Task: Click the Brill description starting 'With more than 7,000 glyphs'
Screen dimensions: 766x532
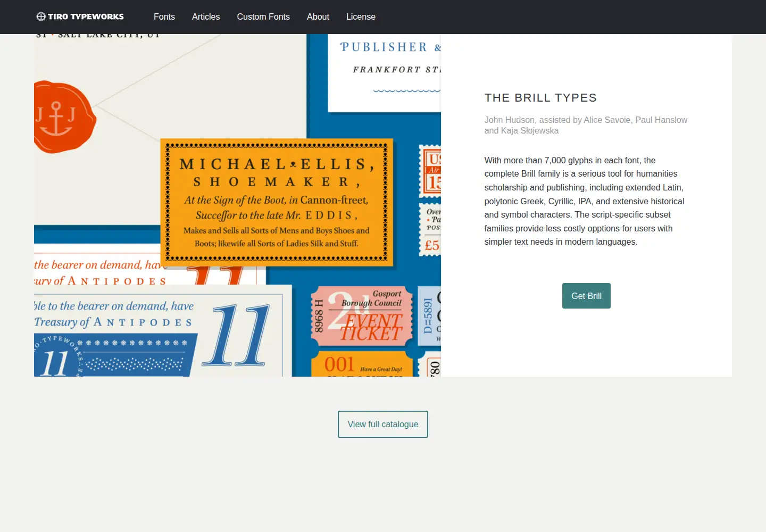Action: pyautogui.click(x=585, y=201)
